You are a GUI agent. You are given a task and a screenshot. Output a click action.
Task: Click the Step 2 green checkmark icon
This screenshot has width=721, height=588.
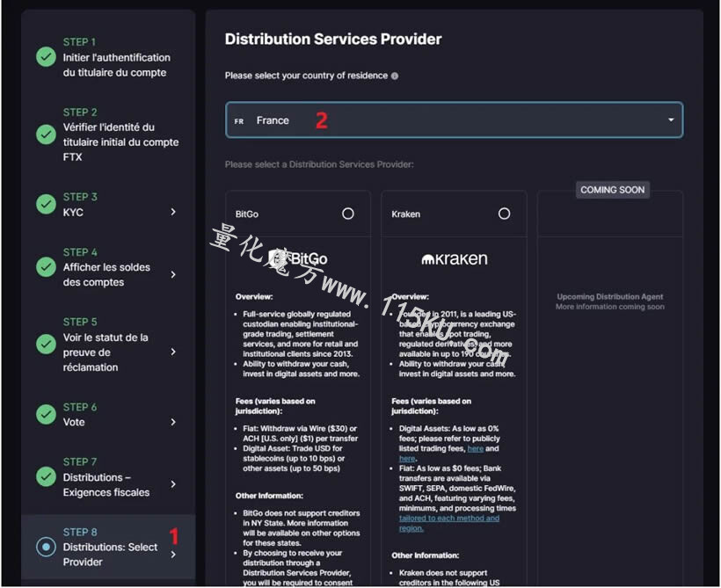click(46, 134)
